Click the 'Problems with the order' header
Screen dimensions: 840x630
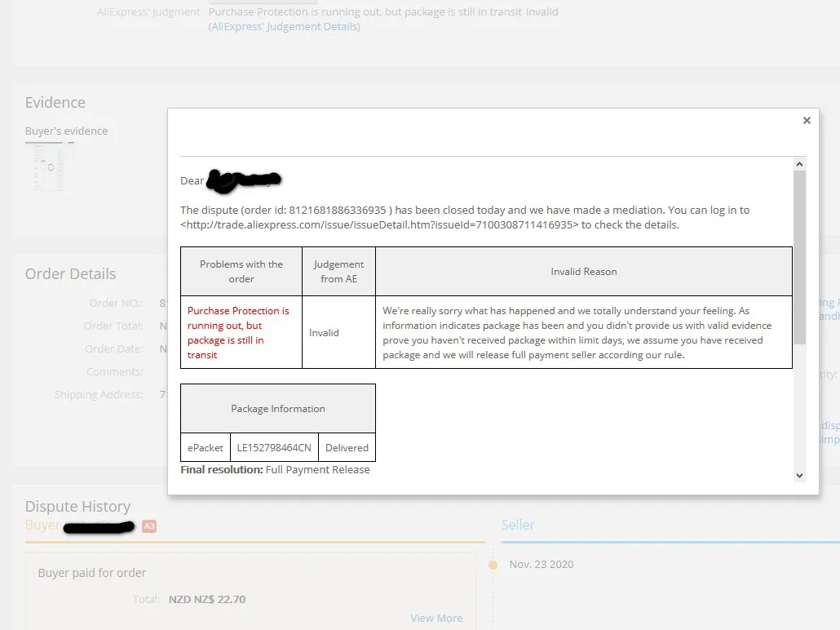pyautogui.click(x=241, y=271)
